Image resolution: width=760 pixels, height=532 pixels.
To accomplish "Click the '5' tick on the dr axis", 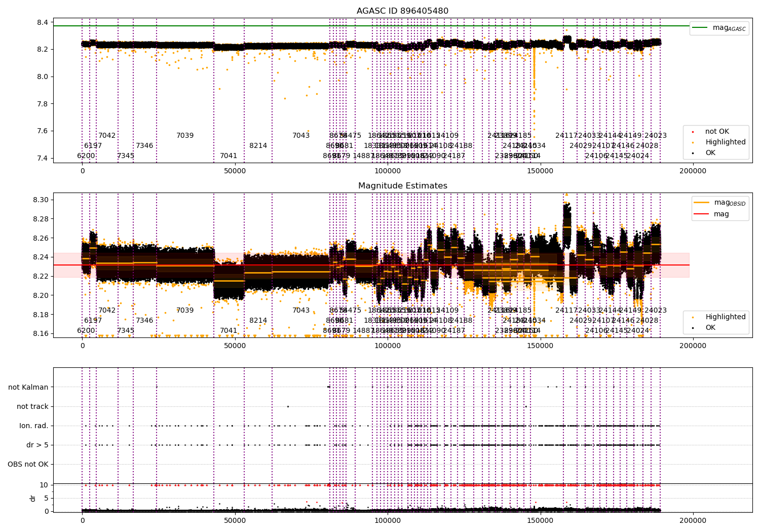I will click(46, 498).
